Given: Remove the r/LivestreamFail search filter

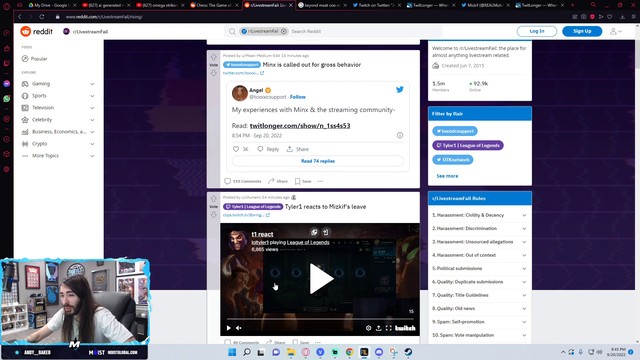Looking at the screenshot, I should pos(284,31).
